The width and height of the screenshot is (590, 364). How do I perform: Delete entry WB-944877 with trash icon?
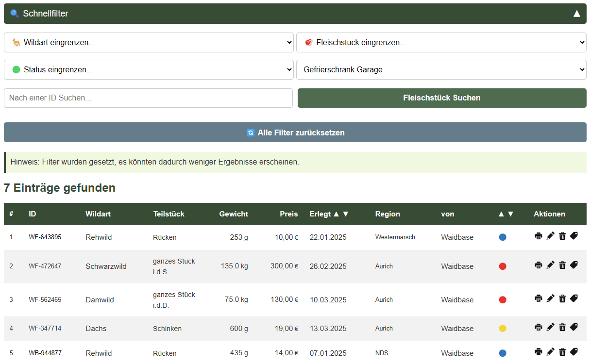(562, 352)
